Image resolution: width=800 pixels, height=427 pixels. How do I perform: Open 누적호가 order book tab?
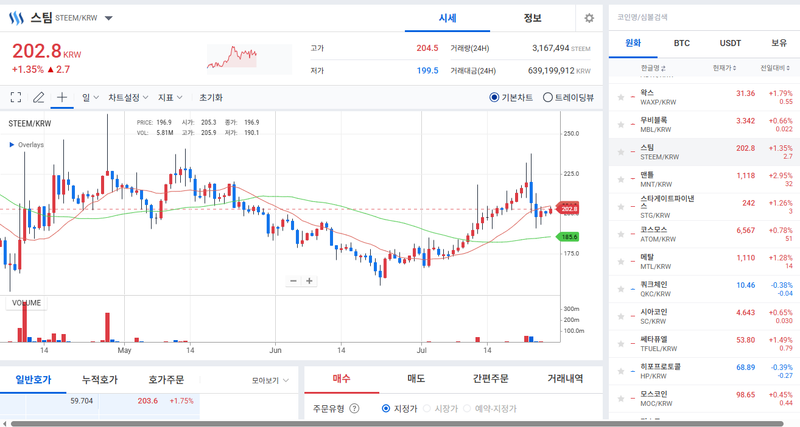[x=99, y=380]
